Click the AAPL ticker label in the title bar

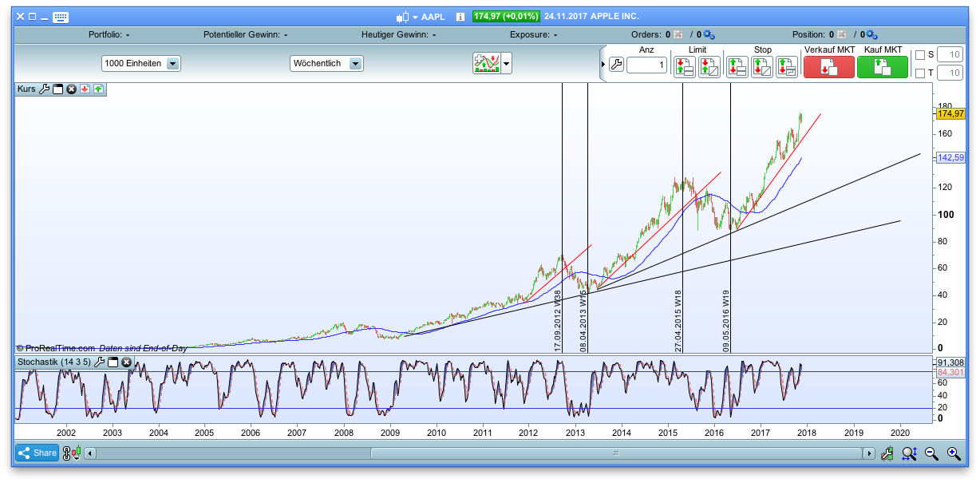click(x=433, y=17)
